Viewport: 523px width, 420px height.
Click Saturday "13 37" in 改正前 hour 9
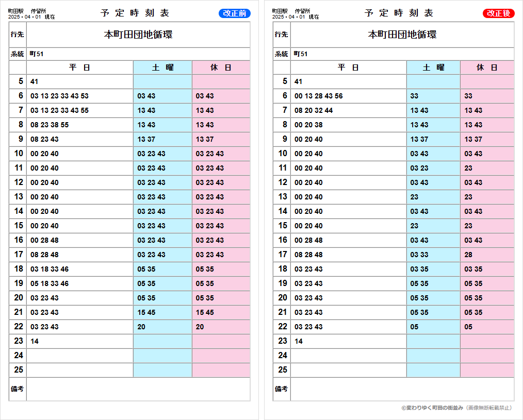(x=146, y=139)
